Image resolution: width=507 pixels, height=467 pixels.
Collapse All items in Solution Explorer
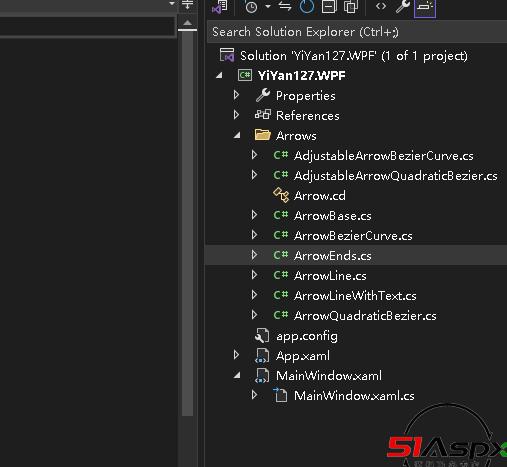tap(329, 6)
